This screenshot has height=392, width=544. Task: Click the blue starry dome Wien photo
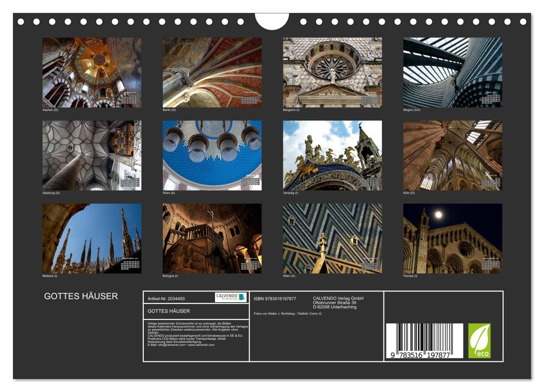(212, 155)
